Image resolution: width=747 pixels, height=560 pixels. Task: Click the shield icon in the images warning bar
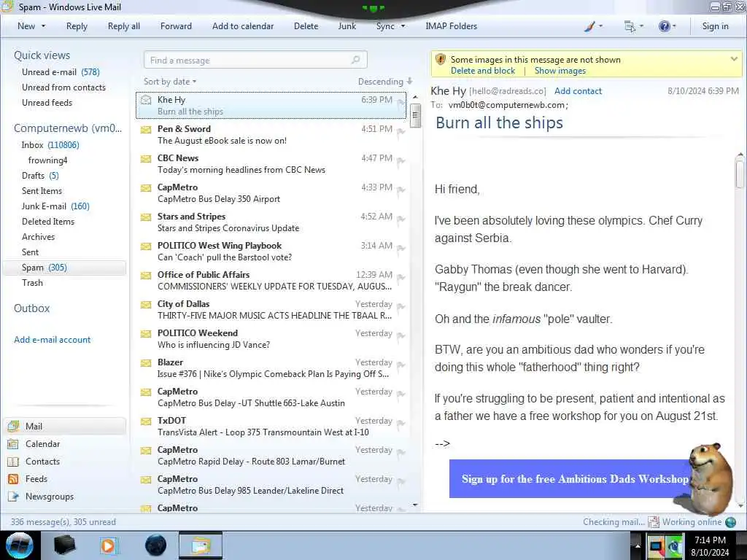[441, 60]
